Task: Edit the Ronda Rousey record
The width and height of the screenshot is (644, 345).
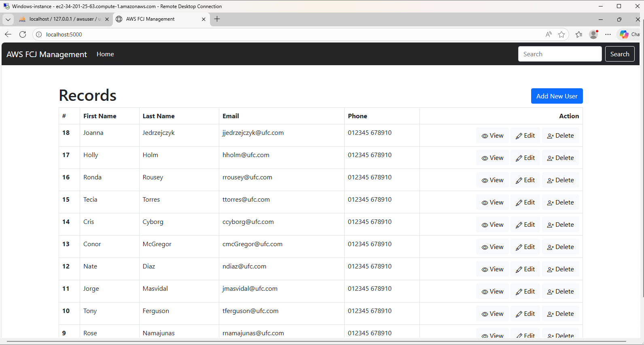Action: coord(525,180)
